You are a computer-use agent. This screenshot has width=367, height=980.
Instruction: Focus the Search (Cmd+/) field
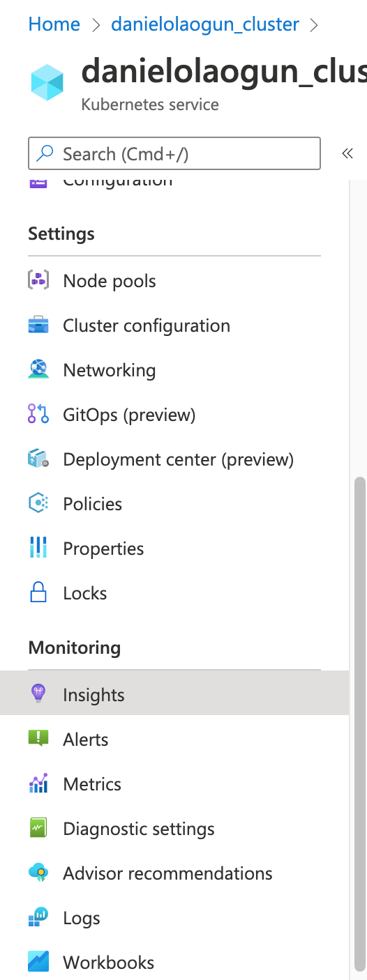pyautogui.click(x=174, y=153)
